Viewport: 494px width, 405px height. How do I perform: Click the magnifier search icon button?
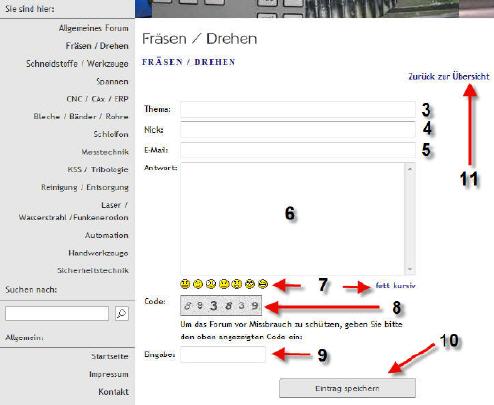[x=122, y=313]
